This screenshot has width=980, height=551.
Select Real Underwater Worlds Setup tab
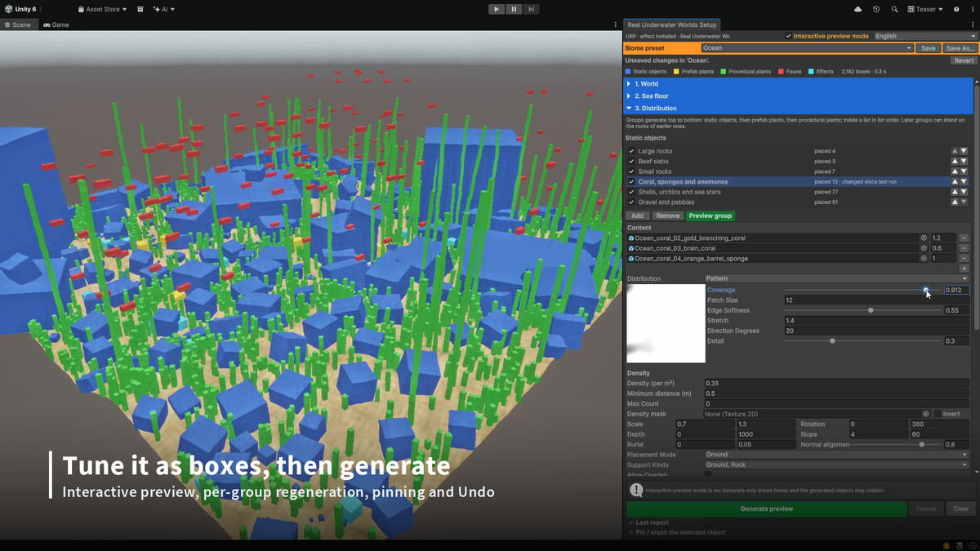point(671,24)
